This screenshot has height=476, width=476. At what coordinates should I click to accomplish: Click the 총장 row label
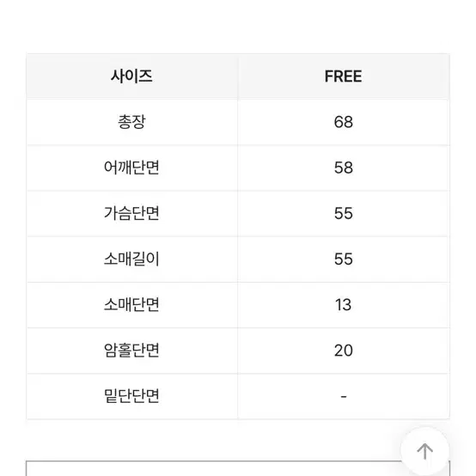(x=131, y=122)
